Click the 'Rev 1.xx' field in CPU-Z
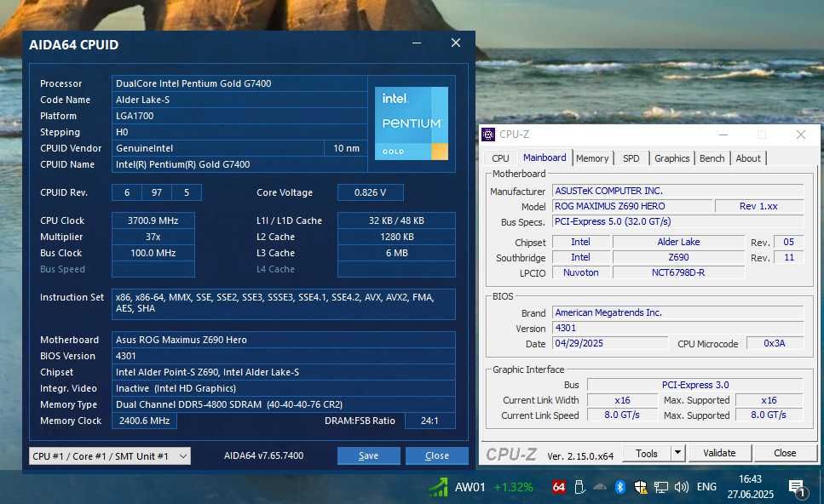824x504 pixels. (x=759, y=206)
